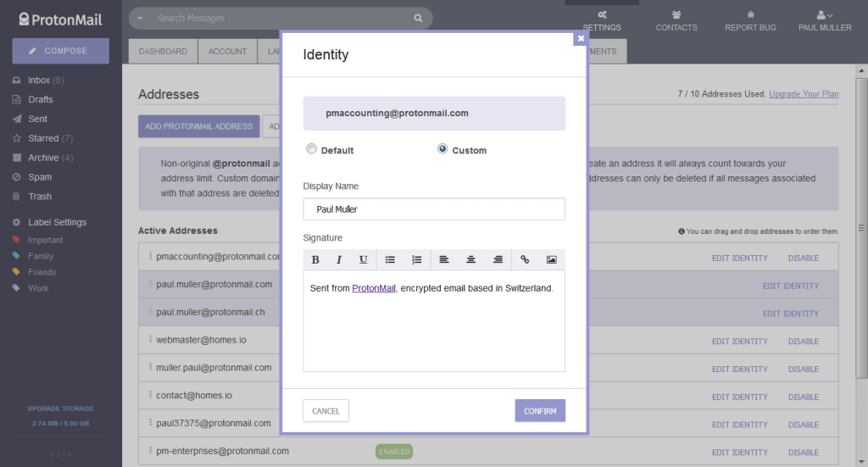
Task: Edit identity for paul.muller@protonmail.com
Action: tap(791, 286)
